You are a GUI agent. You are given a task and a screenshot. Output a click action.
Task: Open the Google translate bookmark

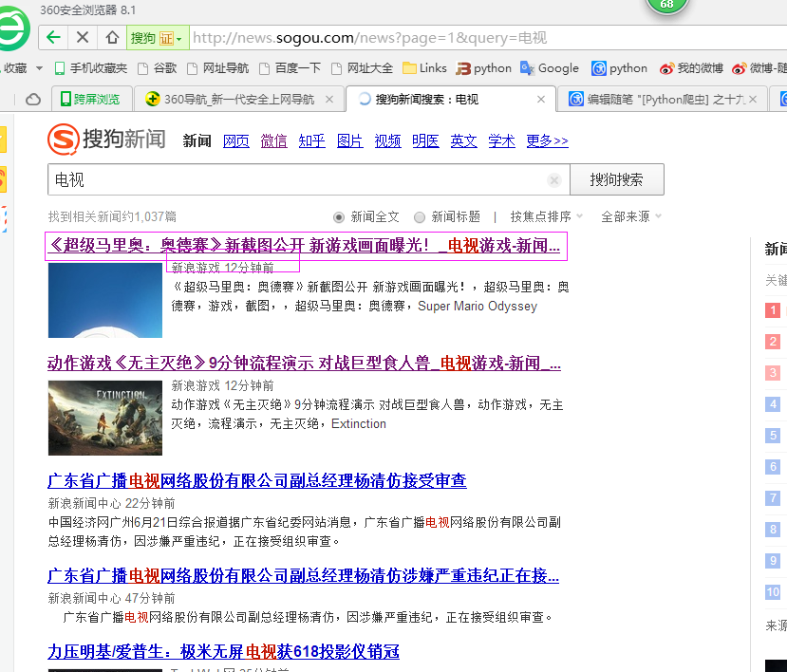(x=550, y=68)
